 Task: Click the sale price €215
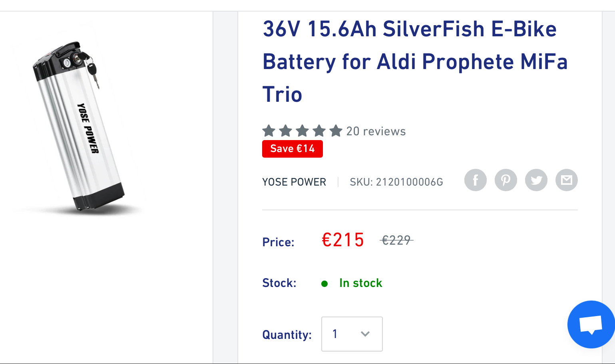point(343,240)
